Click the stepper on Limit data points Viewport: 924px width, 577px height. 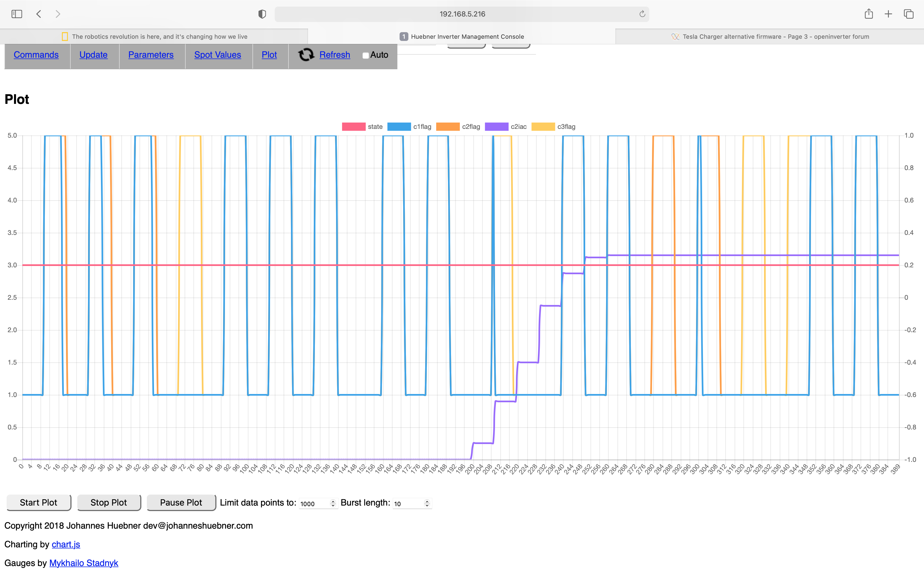[x=333, y=503]
